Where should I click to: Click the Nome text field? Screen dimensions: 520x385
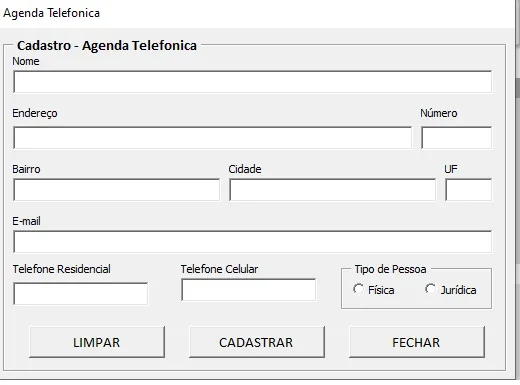point(252,82)
